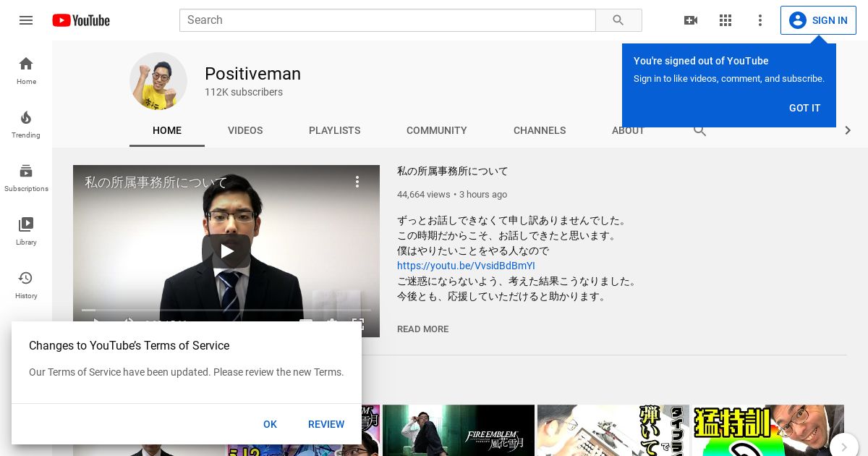This screenshot has width=868, height=456.
Task: Open the YouTube apps grid icon
Action: tap(726, 20)
